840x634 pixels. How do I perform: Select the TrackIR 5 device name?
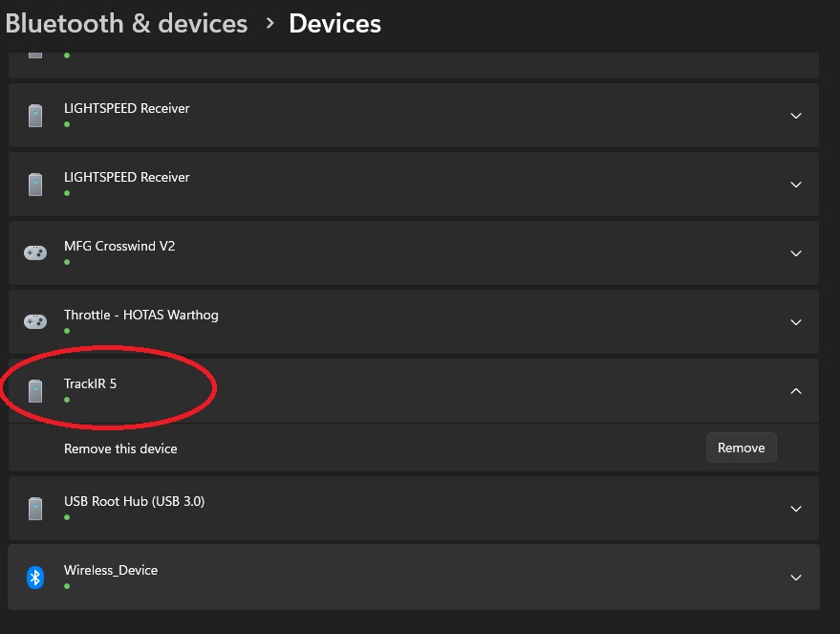(90, 383)
